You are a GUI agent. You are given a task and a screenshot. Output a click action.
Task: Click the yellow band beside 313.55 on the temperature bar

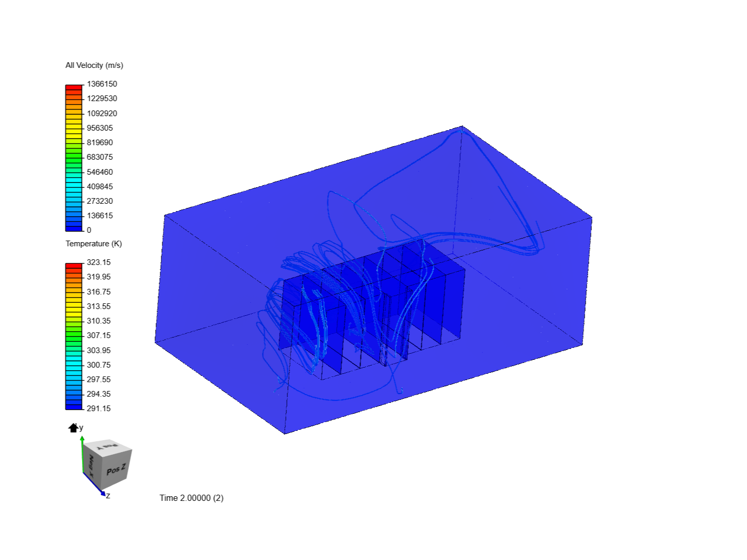point(74,306)
